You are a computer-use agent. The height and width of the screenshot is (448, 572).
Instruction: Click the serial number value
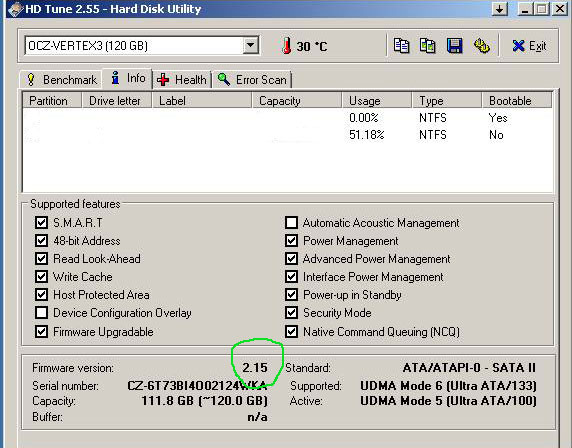click(x=197, y=386)
